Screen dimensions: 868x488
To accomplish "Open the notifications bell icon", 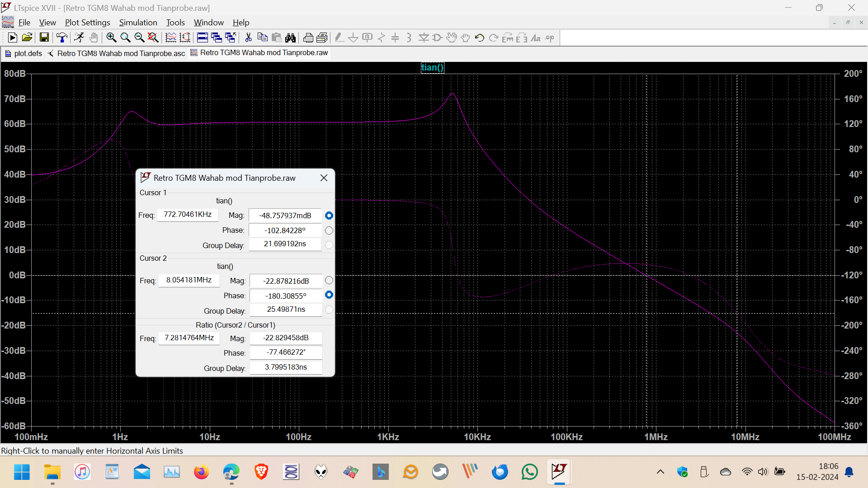I will [x=849, y=472].
